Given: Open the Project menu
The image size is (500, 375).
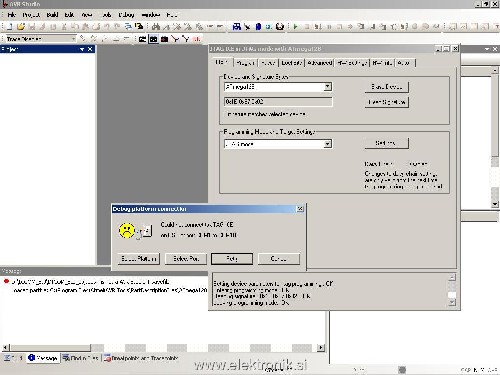Looking at the screenshot, I should tap(31, 15).
